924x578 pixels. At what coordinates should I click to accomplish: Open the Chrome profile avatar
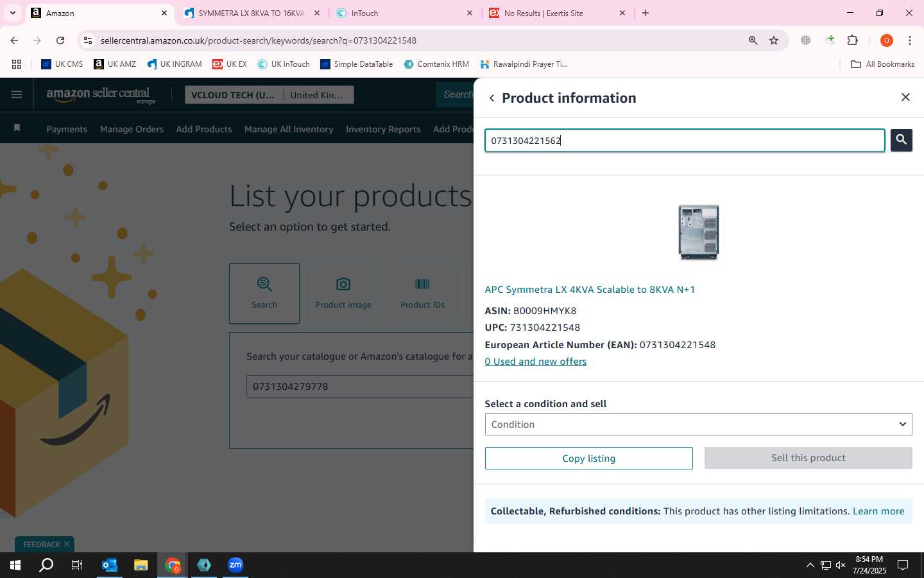[886, 40]
